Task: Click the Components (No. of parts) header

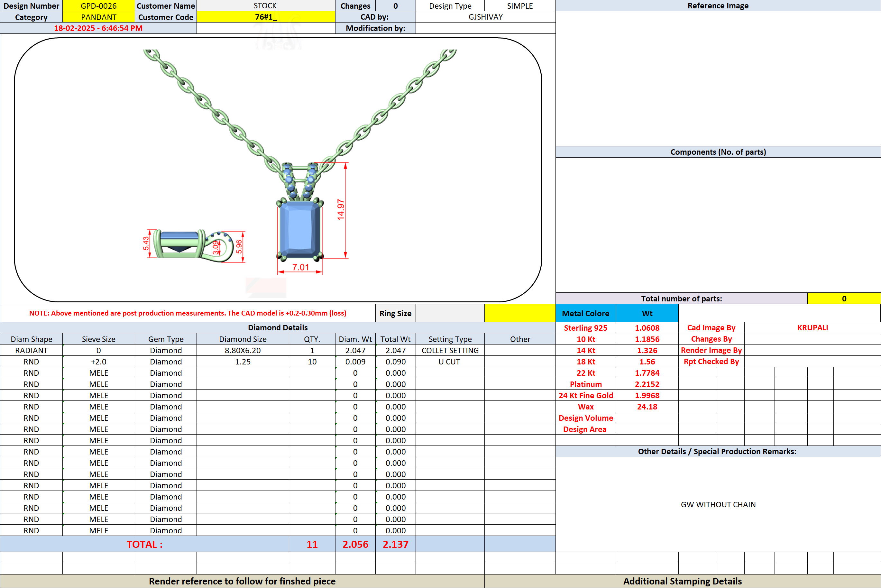Action: pos(718,152)
